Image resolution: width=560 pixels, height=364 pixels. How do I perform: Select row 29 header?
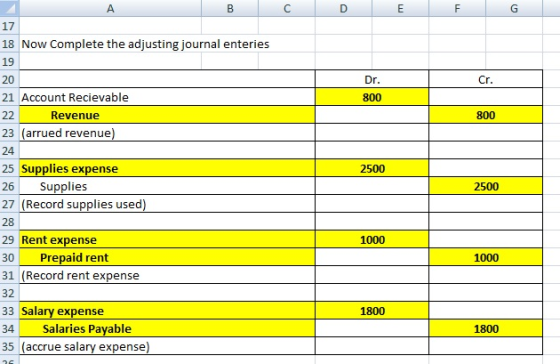tap(9, 239)
